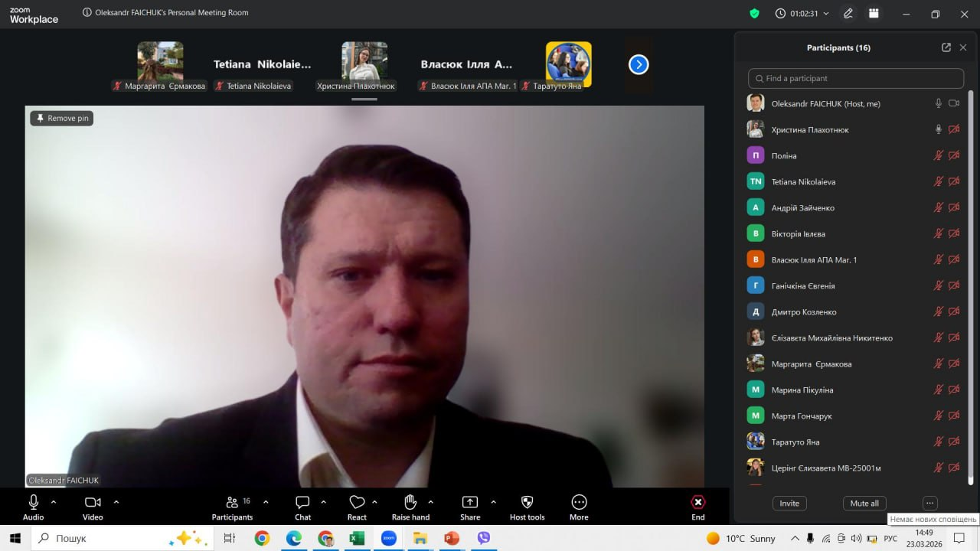980x551 pixels.
Task: Pop out the Participants panel
Action: pyautogui.click(x=946, y=47)
